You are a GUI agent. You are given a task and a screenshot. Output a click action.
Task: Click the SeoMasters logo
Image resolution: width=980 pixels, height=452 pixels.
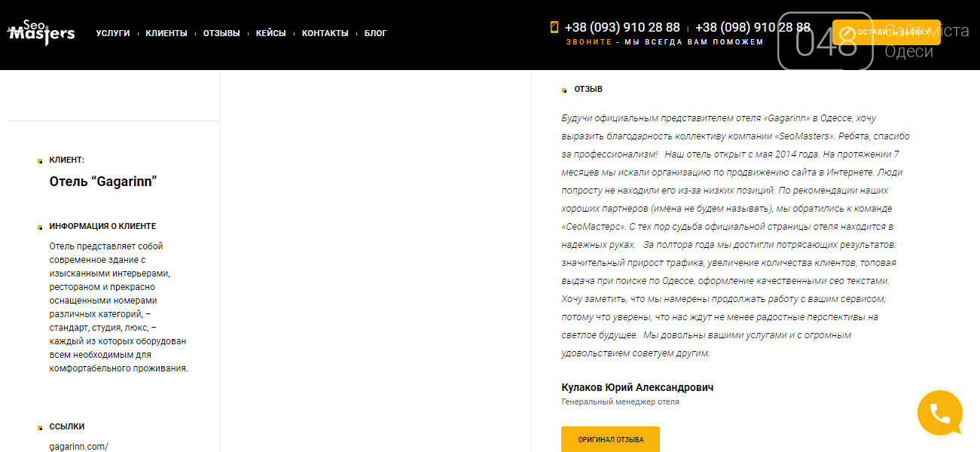(x=41, y=32)
